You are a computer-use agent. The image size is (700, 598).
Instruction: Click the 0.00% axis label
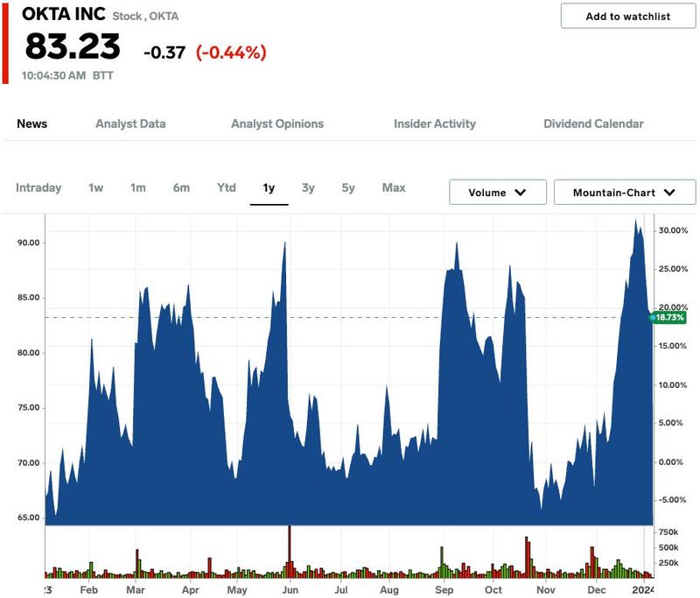[671, 462]
